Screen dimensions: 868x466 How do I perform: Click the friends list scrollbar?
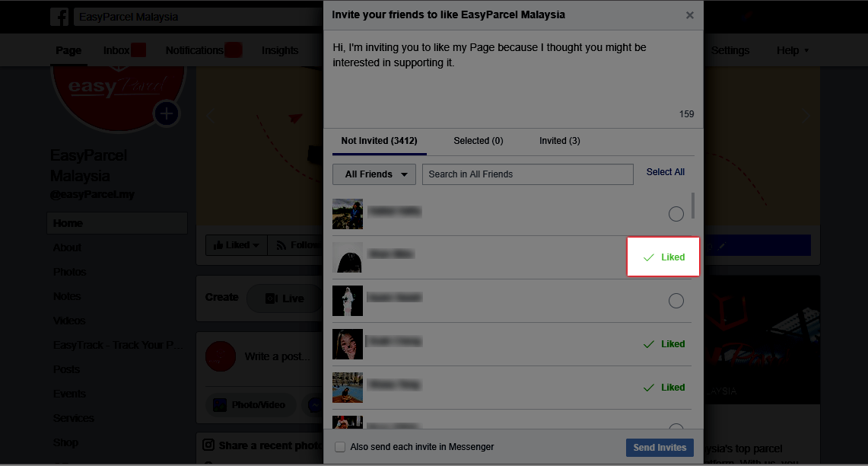click(692, 206)
